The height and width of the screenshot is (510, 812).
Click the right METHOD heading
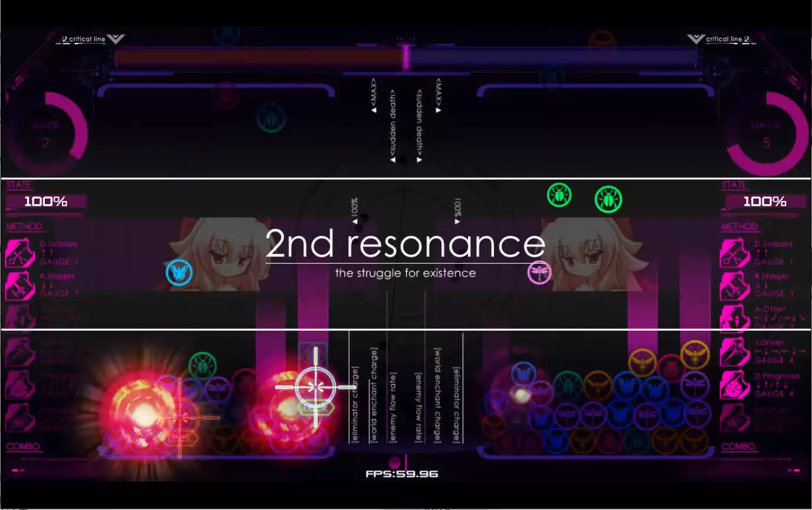point(739,226)
